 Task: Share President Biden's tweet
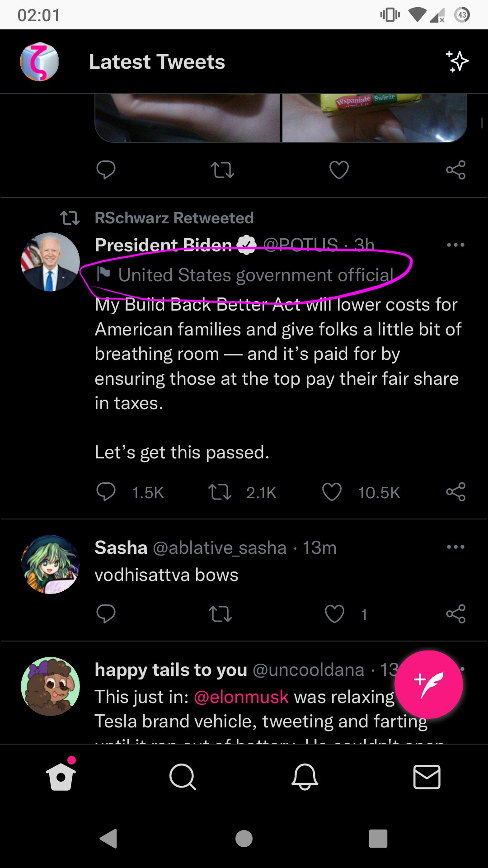(455, 492)
